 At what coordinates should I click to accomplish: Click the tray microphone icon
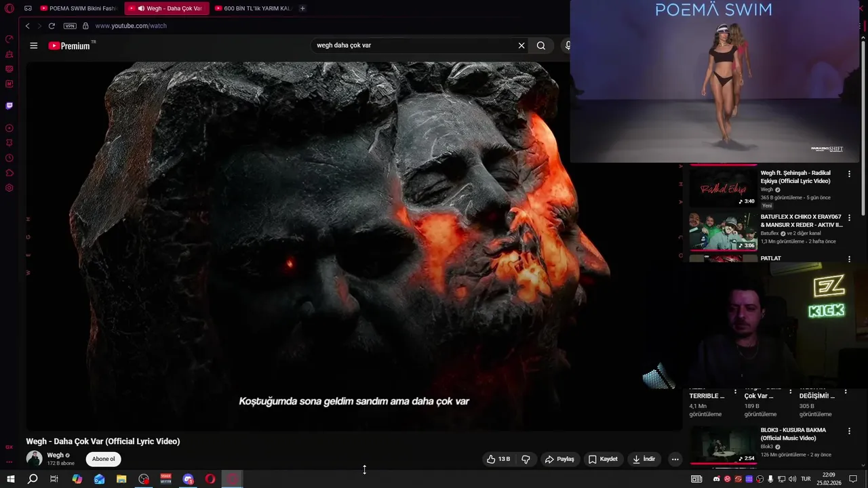click(x=770, y=479)
